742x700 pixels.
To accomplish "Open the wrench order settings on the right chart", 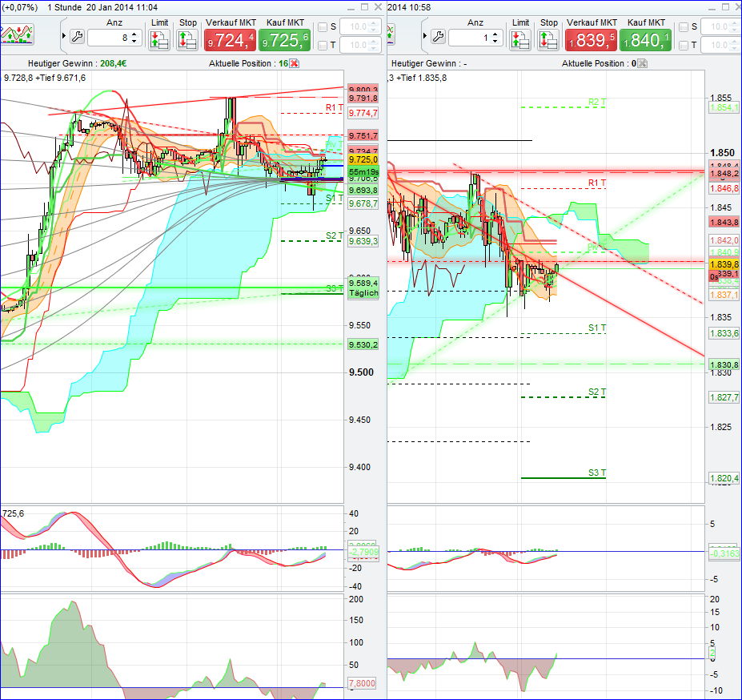I will click(x=438, y=37).
